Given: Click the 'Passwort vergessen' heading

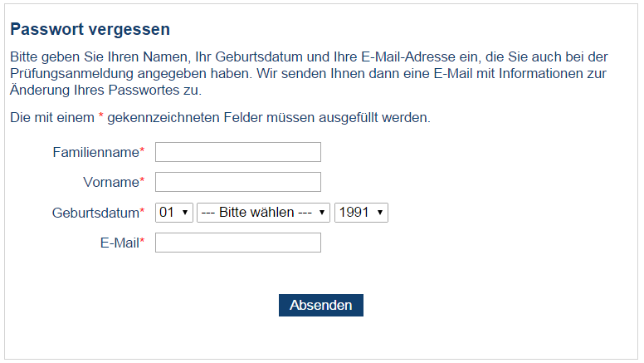Looking at the screenshot, I should coord(90,30).
